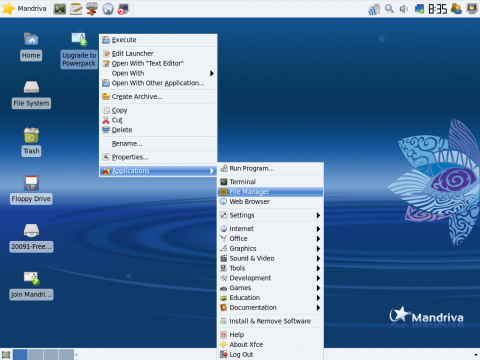Screen dimensions: 480x360
Task: Open File Manager from submenu
Action: click(270, 192)
